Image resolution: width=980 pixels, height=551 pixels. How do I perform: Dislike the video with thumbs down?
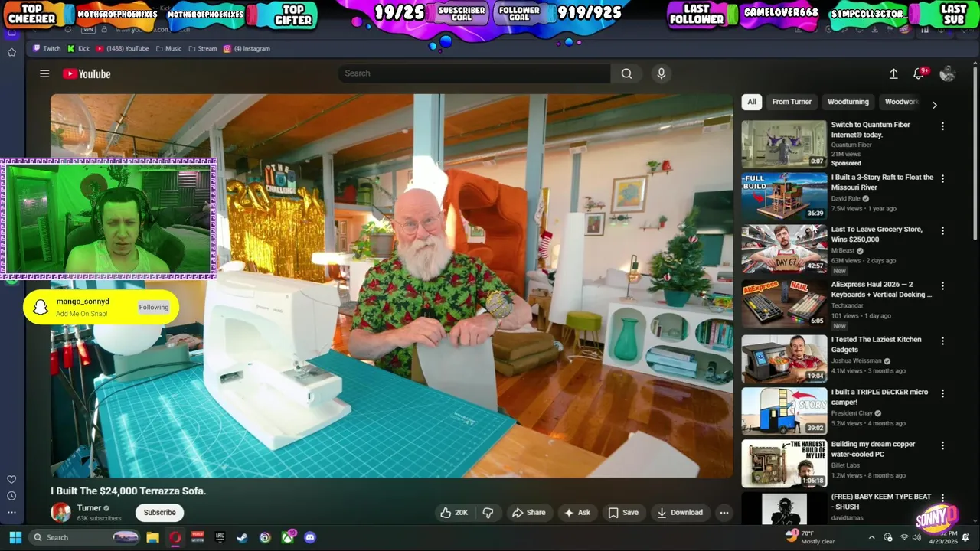(488, 513)
